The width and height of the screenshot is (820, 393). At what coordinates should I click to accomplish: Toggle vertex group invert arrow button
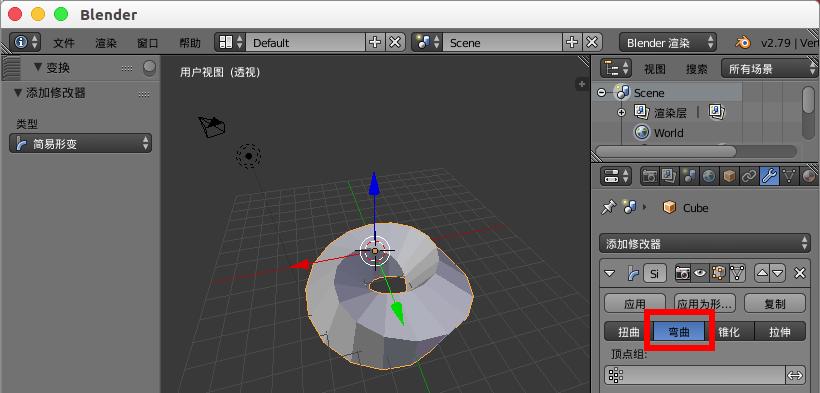(795, 375)
